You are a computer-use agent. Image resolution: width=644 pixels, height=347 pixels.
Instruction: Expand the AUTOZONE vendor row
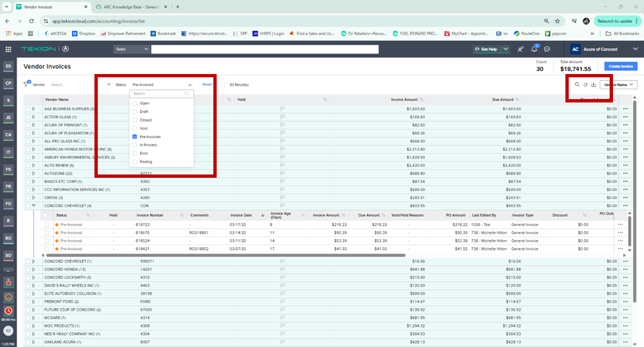click(x=33, y=173)
